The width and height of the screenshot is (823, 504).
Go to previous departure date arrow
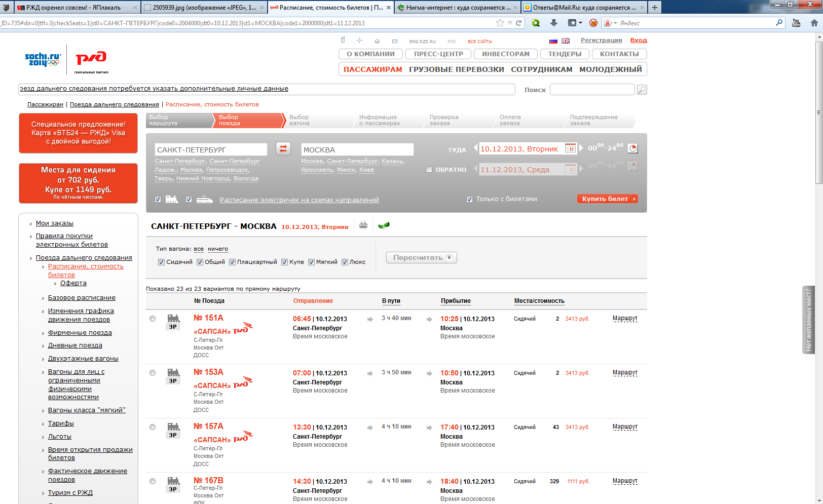click(475, 148)
